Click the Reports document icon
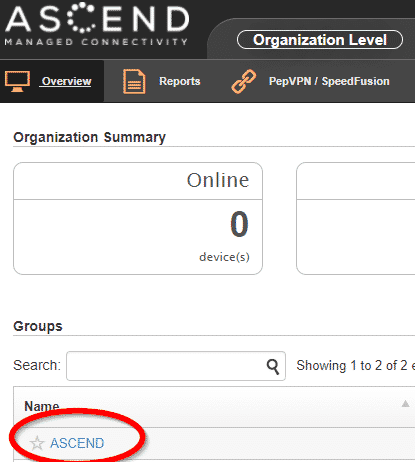 [134, 81]
